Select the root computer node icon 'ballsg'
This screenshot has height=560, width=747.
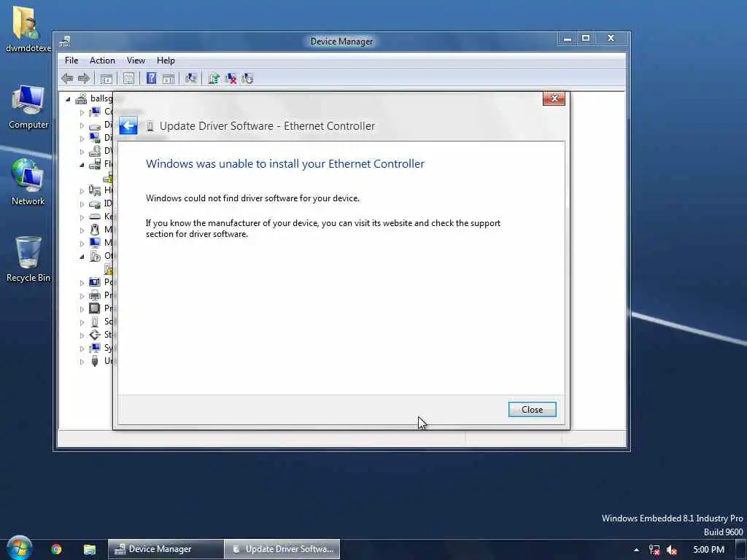click(81, 98)
